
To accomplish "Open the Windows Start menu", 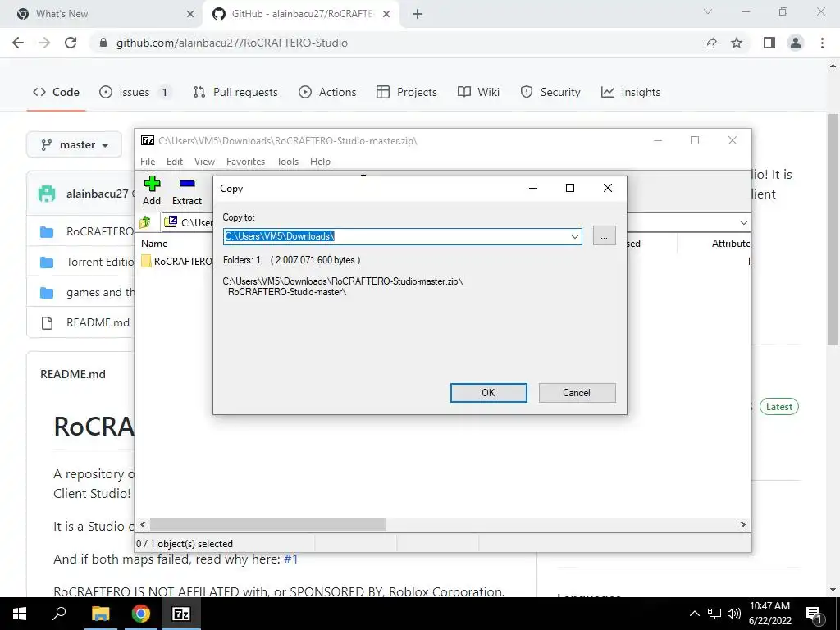I will pos(20,614).
